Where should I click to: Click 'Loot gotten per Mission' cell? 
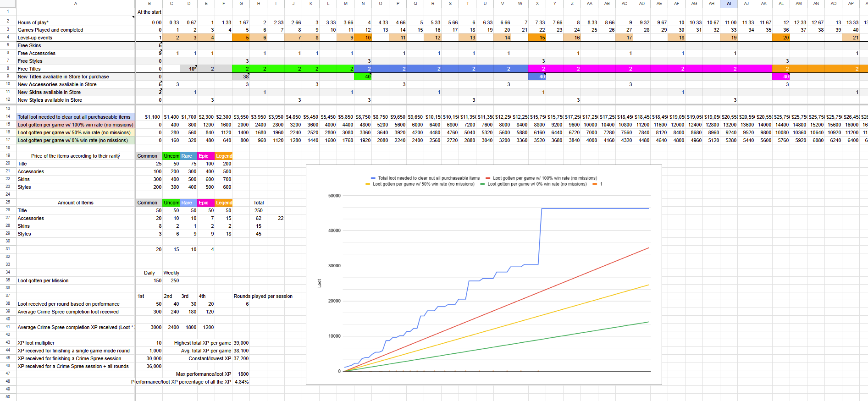tap(76, 280)
